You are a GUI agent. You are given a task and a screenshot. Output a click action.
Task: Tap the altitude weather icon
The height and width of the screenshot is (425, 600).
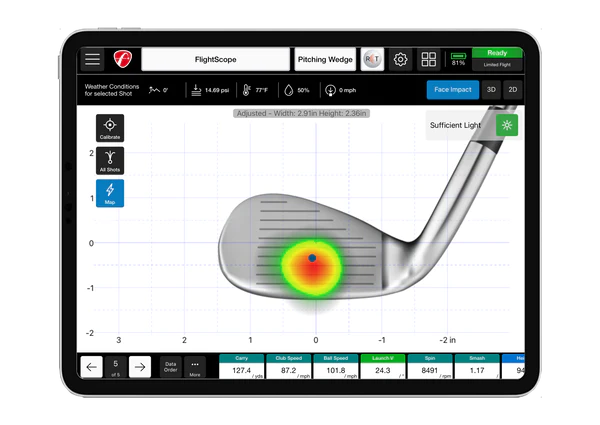coord(154,90)
